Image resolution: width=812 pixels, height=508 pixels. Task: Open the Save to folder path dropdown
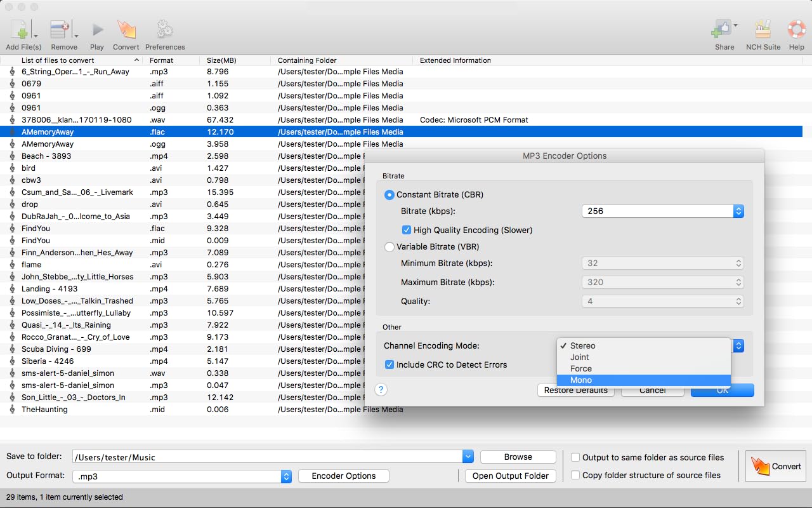point(468,457)
